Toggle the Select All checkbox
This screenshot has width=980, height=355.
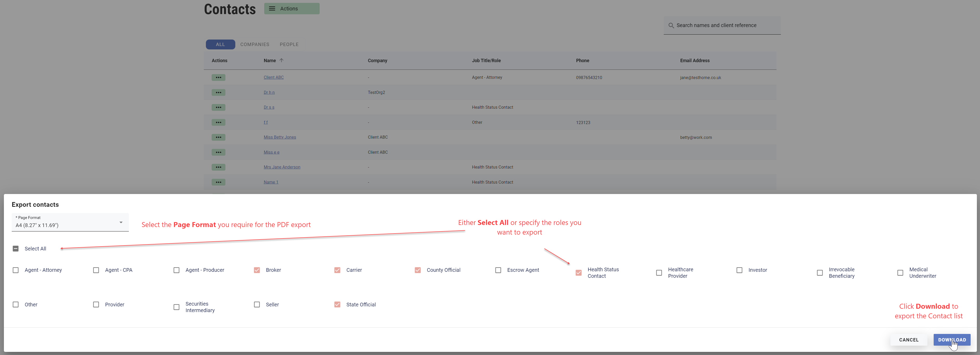16,249
